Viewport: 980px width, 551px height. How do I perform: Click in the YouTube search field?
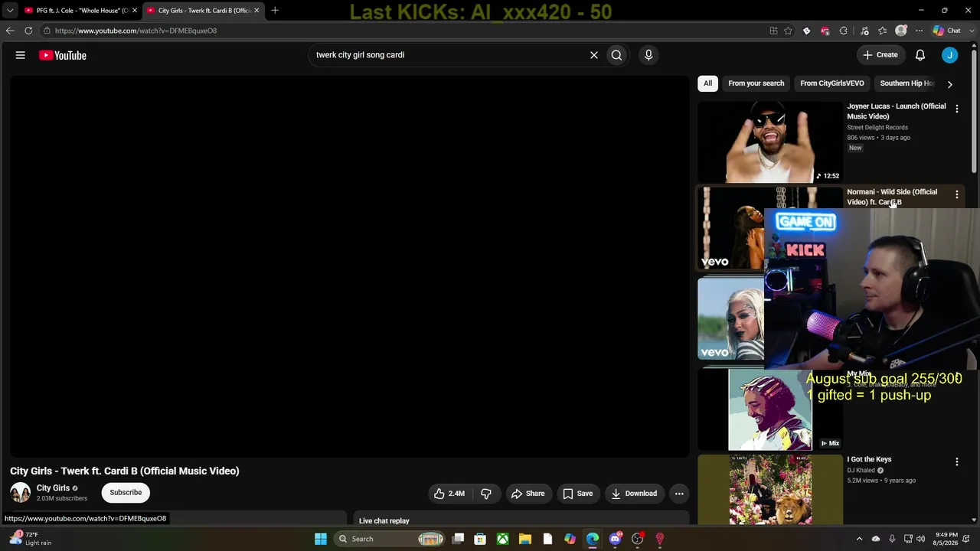click(448, 55)
